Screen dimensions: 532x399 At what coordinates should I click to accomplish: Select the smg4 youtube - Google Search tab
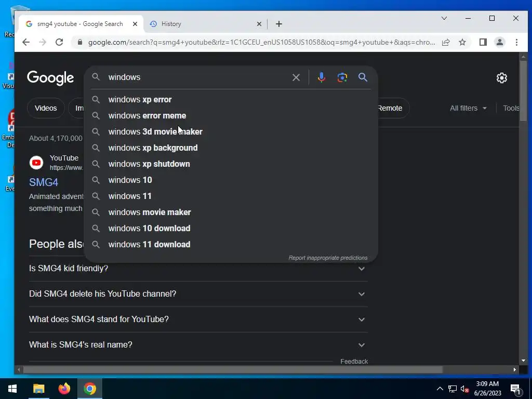pos(80,24)
